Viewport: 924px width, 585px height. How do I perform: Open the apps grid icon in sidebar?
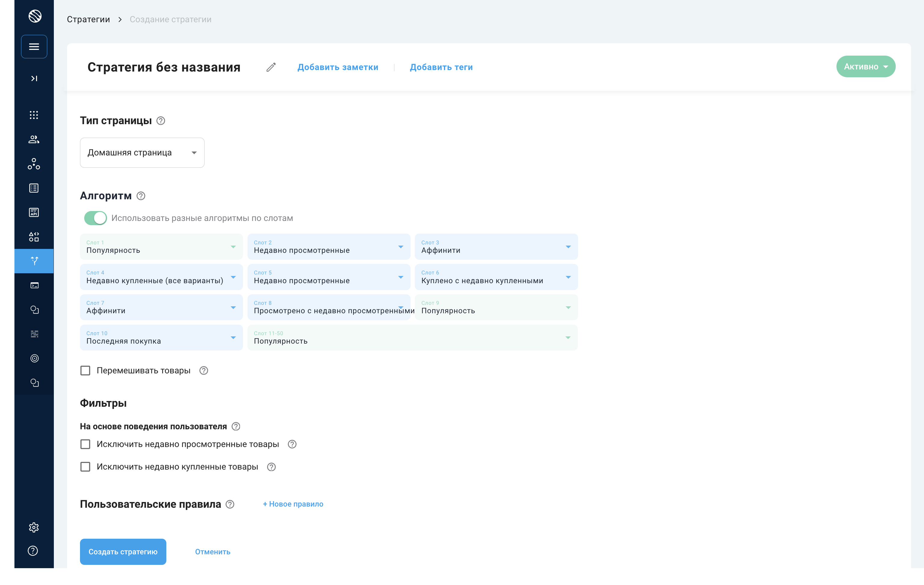34,115
